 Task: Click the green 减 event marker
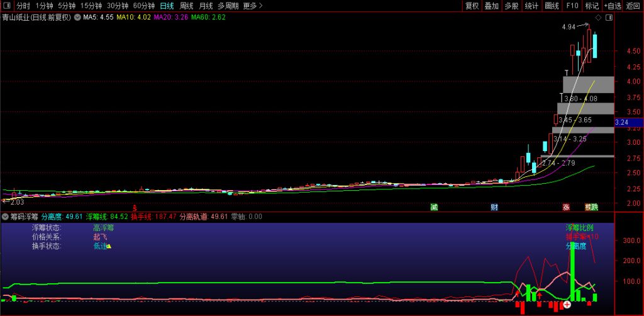pos(433,207)
